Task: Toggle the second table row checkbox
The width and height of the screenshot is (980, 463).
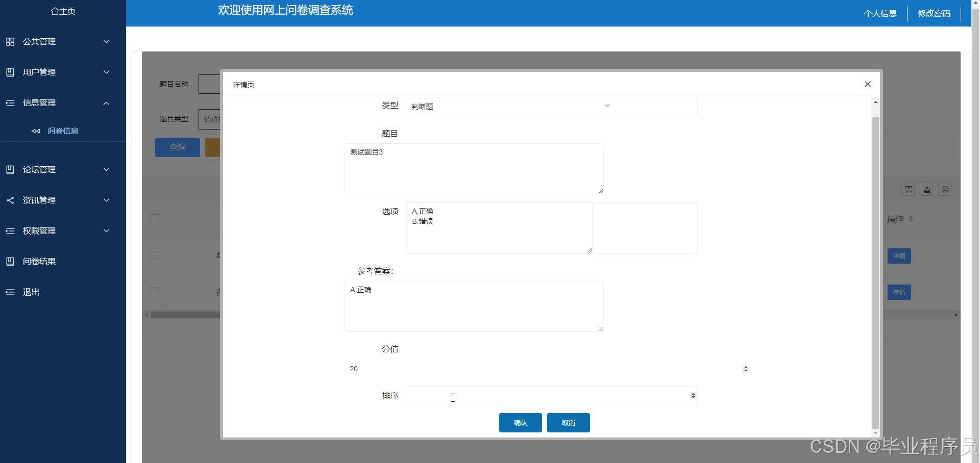Action: [155, 292]
